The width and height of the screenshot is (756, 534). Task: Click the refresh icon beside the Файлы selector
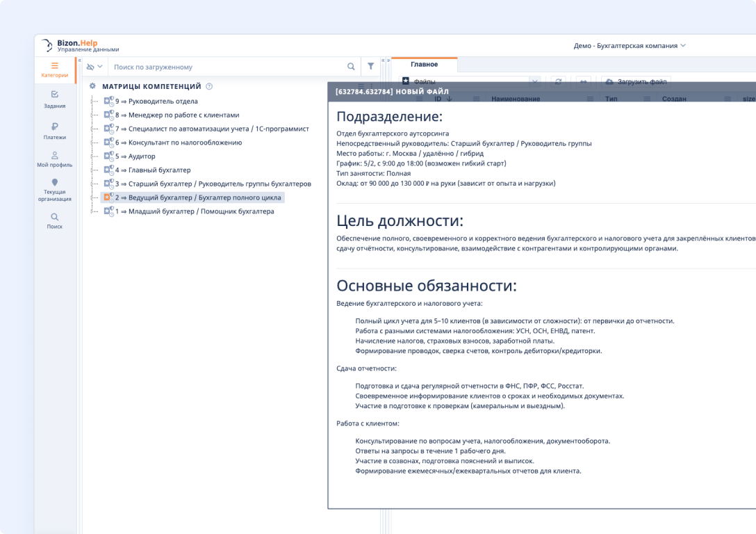click(x=558, y=81)
